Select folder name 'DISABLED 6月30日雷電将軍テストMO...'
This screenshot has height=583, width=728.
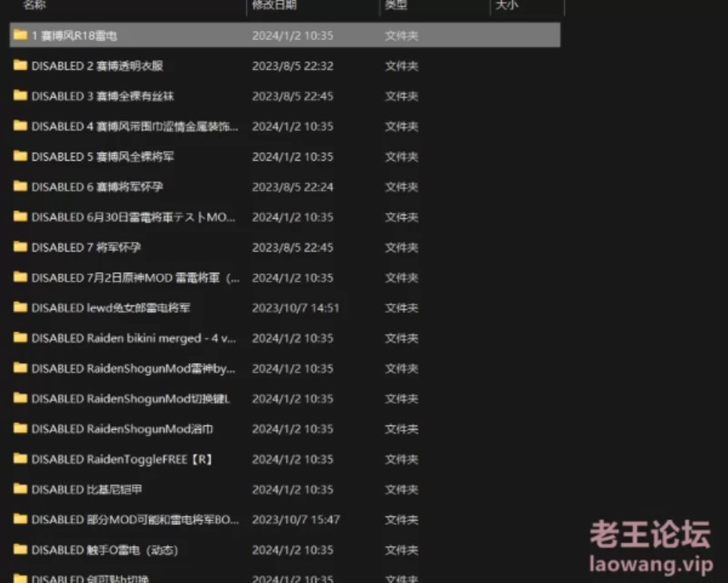pyautogui.click(x=133, y=218)
